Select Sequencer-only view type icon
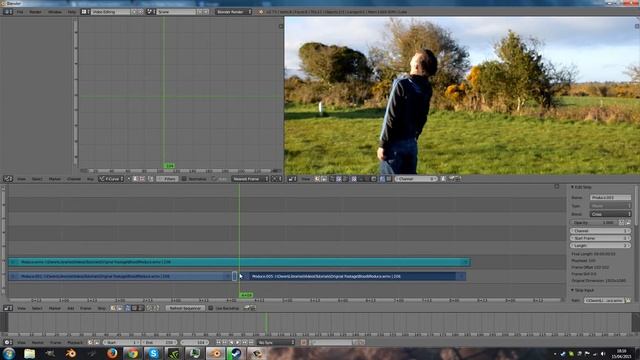640x360 pixels. tap(127, 308)
